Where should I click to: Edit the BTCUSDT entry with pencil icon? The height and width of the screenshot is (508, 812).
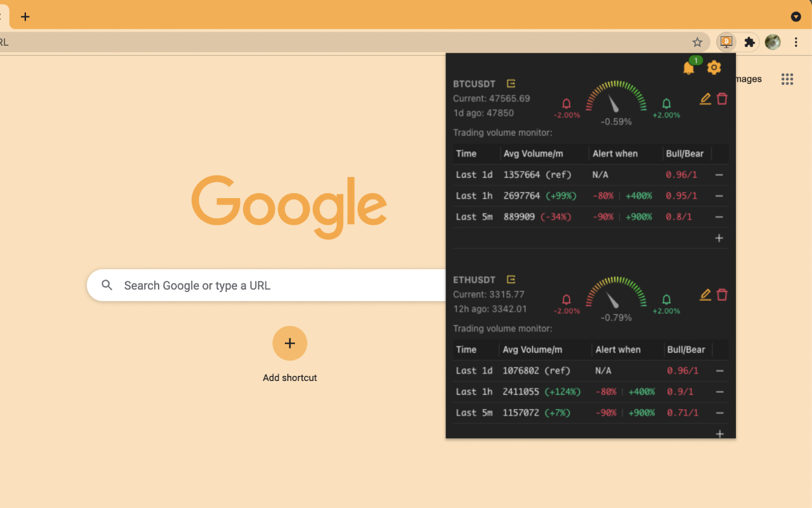705,98
